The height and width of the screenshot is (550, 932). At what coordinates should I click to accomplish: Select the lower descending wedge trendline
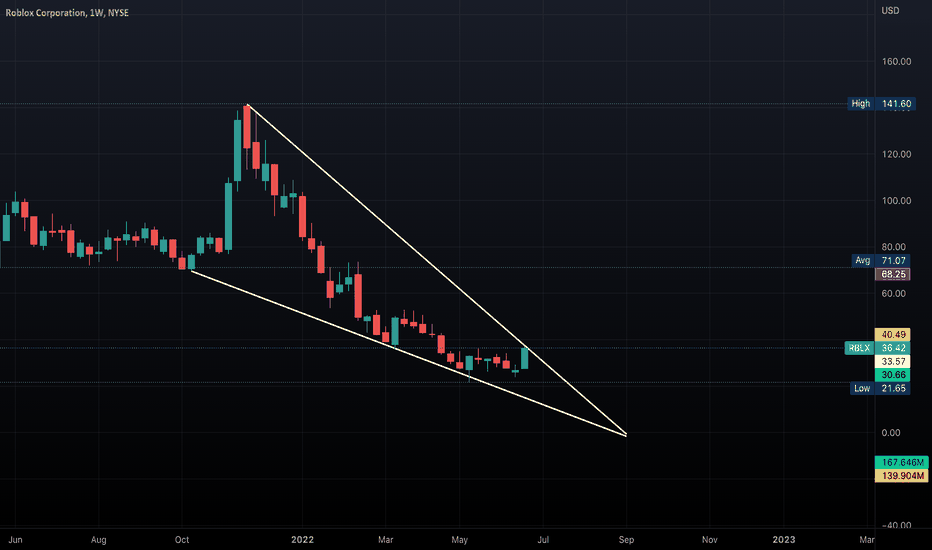pyautogui.click(x=408, y=353)
